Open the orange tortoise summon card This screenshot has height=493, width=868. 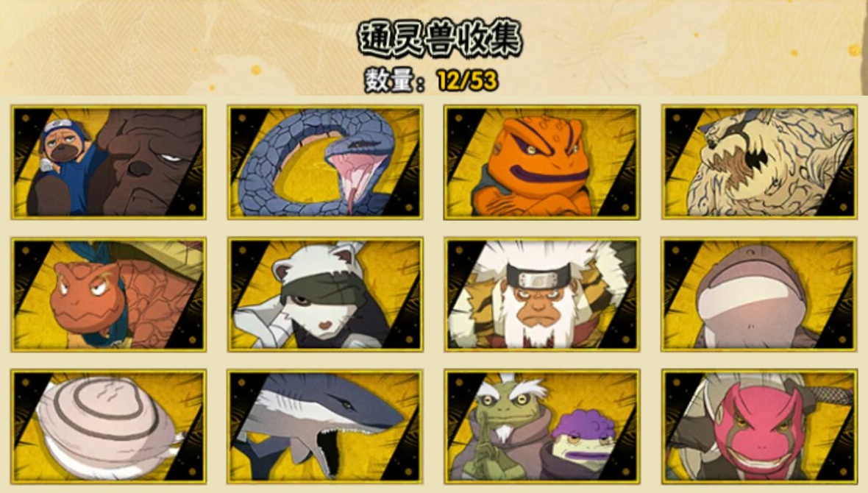point(109,294)
